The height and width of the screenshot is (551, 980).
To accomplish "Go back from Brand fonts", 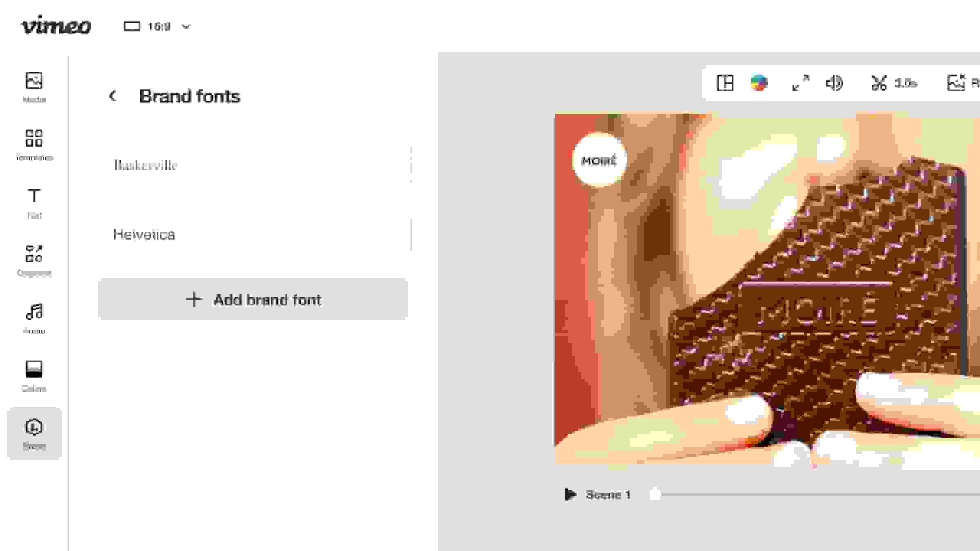I will coord(113,96).
